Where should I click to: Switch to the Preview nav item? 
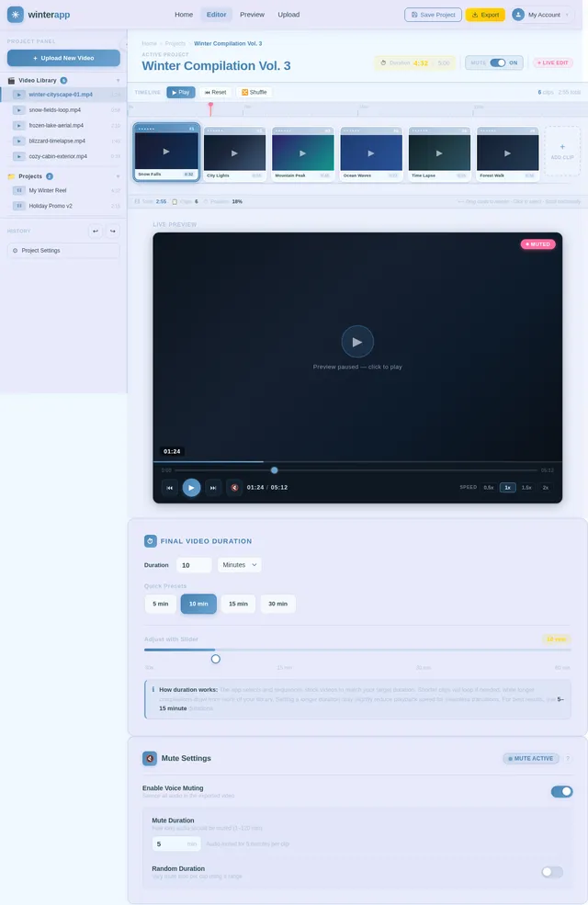[252, 15]
